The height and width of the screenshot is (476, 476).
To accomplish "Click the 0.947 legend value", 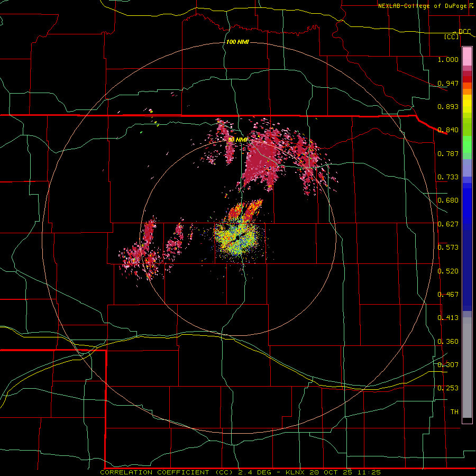I will 448,83.
